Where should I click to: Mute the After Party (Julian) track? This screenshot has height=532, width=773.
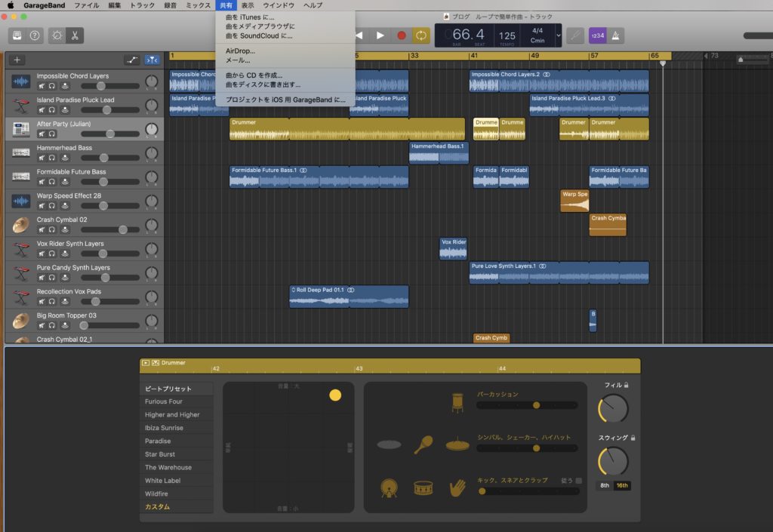click(42, 134)
